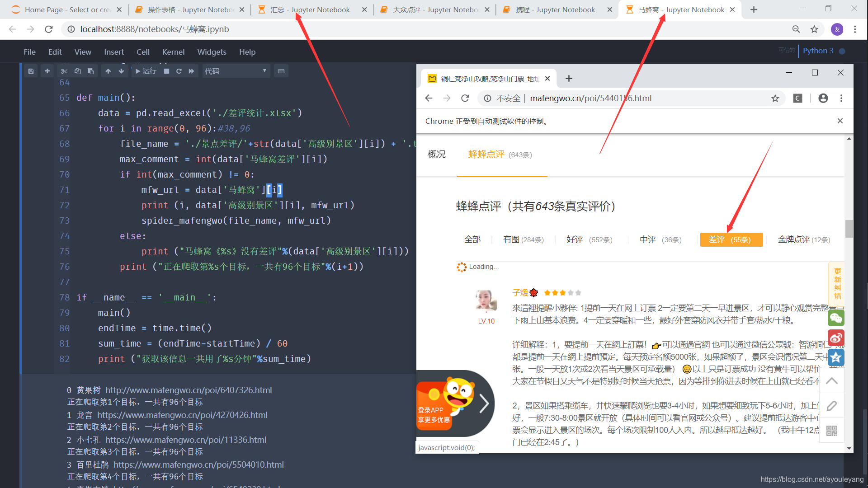Screen dimensions: 868x488
Task: Open the three-dot menu in mafengwo window
Action: [x=841, y=98]
